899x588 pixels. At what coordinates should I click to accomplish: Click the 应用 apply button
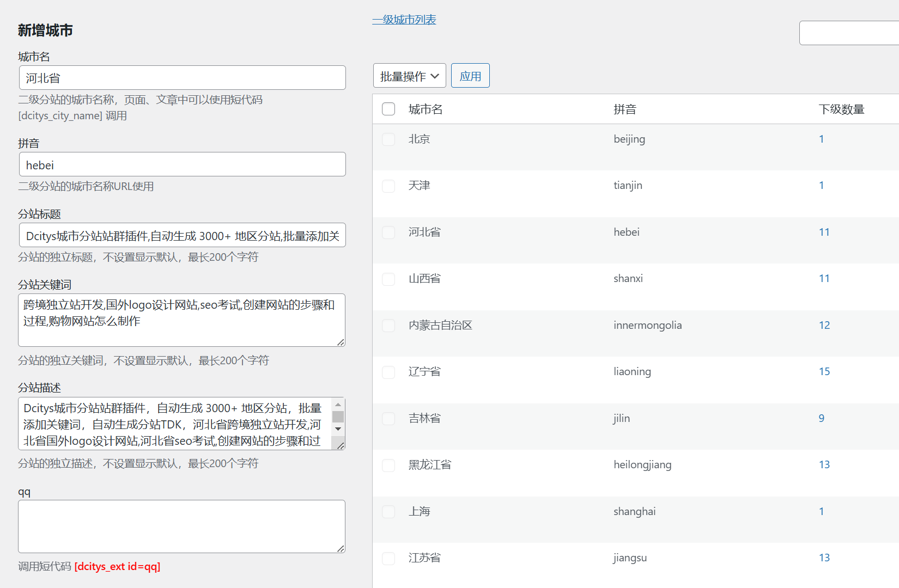tap(470, 76)
